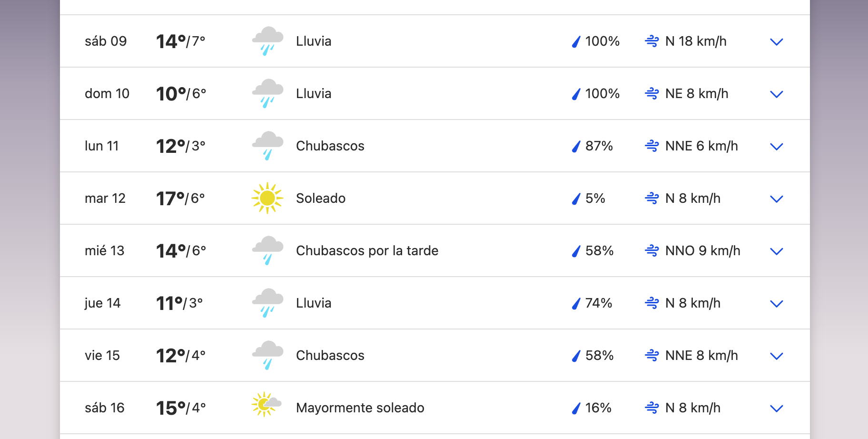
Task: Click the Chubascos por la tarde description
Action: tap(367, 250)
